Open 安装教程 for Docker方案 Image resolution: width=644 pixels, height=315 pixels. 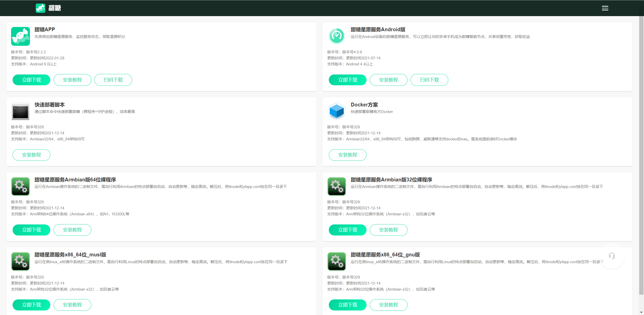pyautogui.click(x=347, y=155)
